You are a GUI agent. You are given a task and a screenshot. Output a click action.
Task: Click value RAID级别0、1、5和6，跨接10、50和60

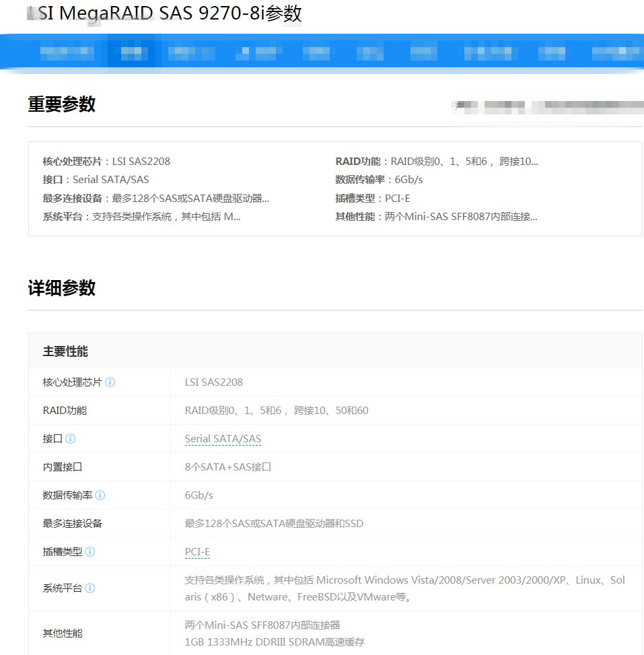tap(277, 411)
